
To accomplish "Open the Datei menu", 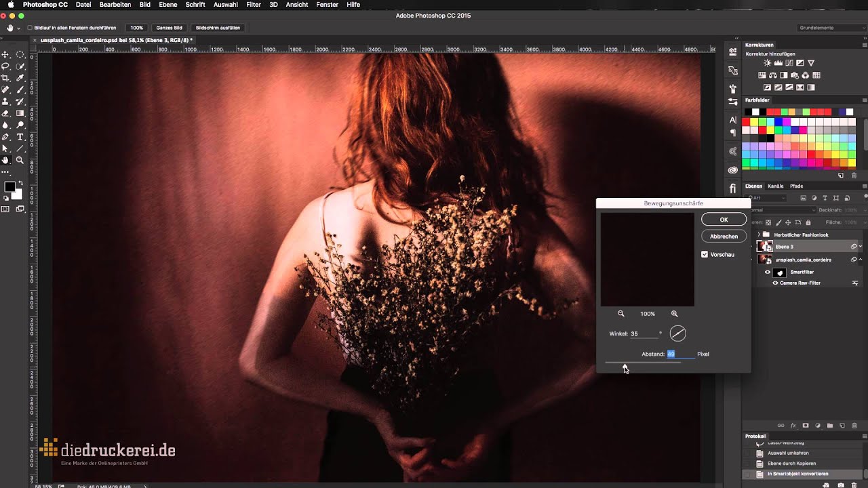I will point(83,5).
